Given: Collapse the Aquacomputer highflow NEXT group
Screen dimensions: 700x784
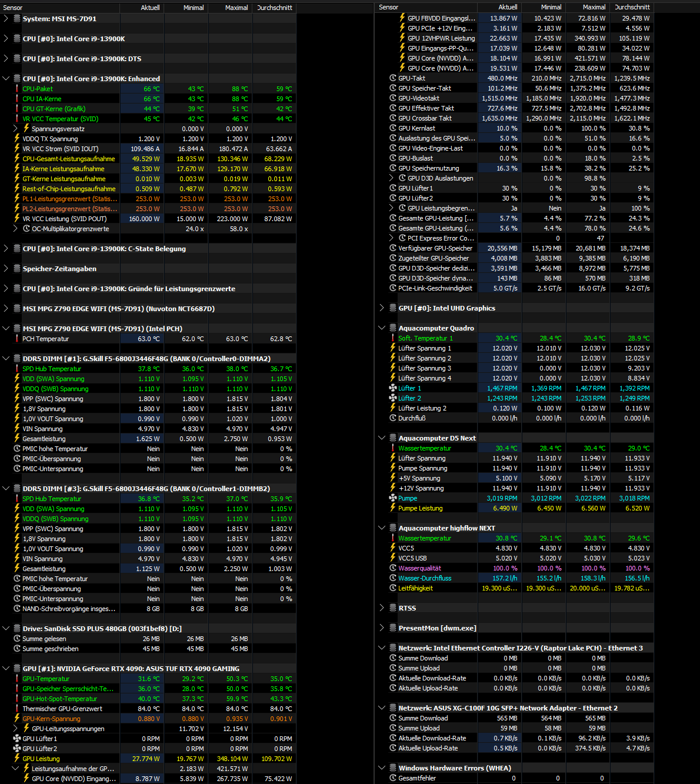Looking at the screenshot, I should (x=382, y=528).
